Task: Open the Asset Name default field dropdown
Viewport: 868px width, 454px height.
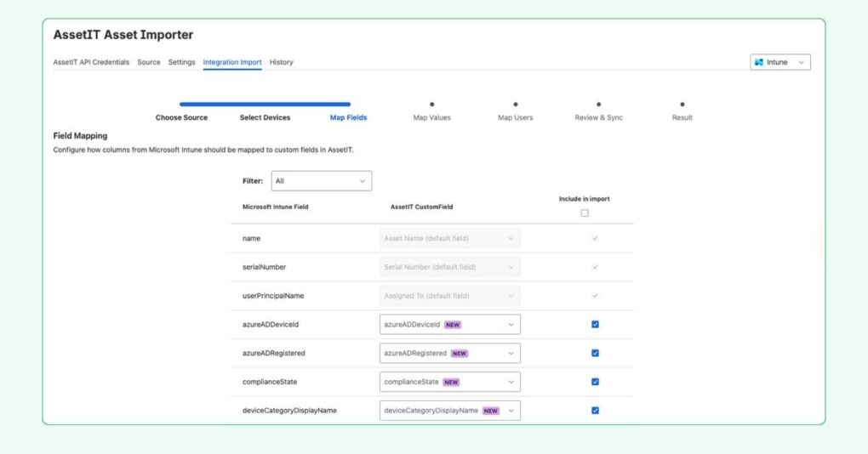Action: [x=449, y=238]
